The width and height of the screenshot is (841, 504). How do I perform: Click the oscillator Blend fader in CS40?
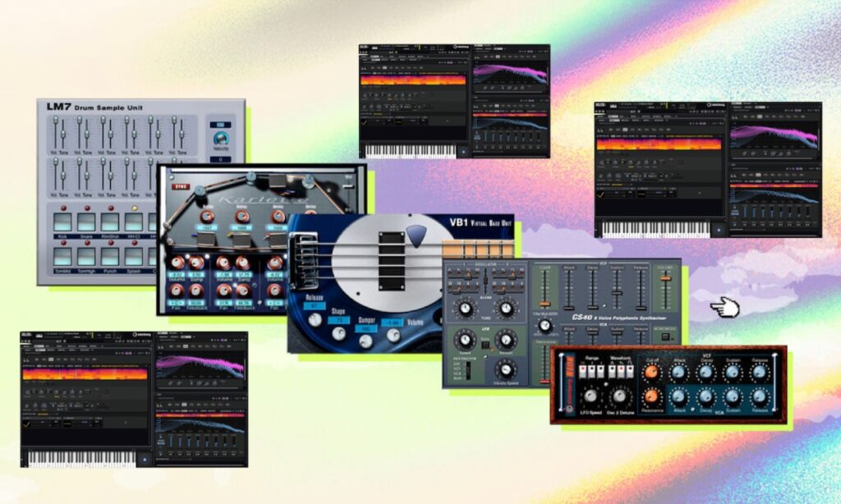[485, 281]
